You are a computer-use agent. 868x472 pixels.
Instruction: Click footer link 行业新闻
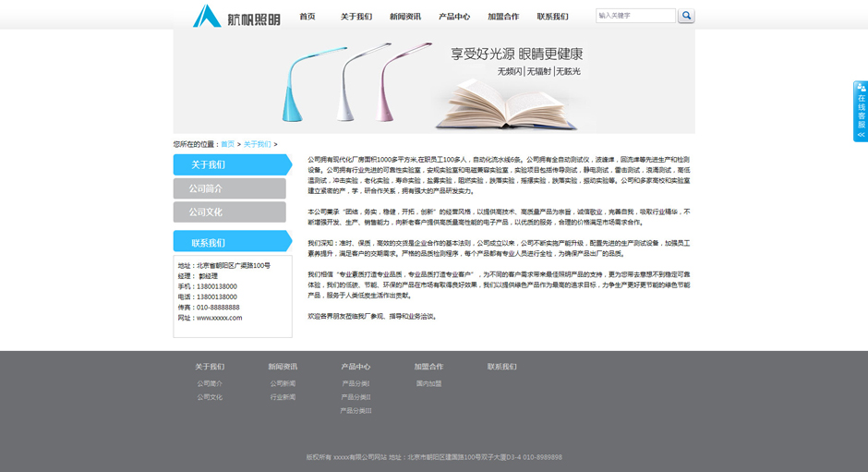point(283,397)
